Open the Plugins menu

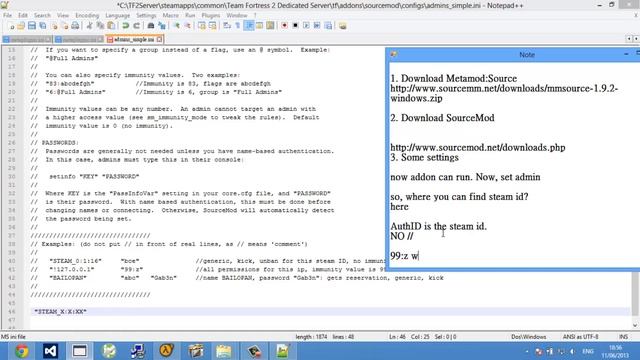point(211,15)
